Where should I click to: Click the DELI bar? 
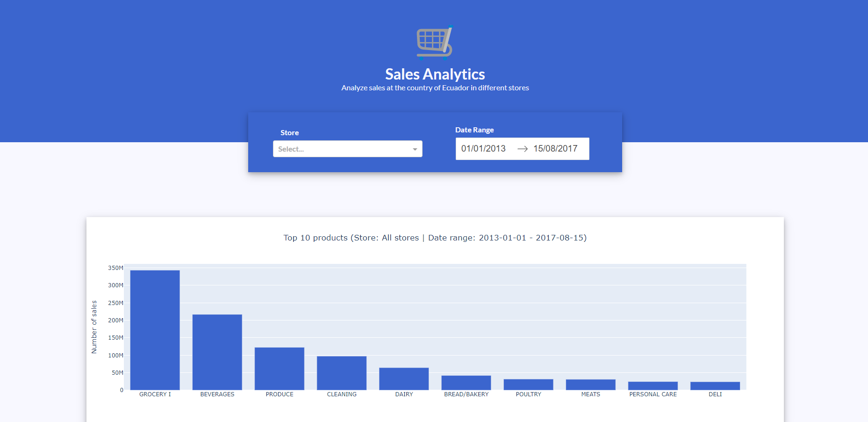[715, 386]
